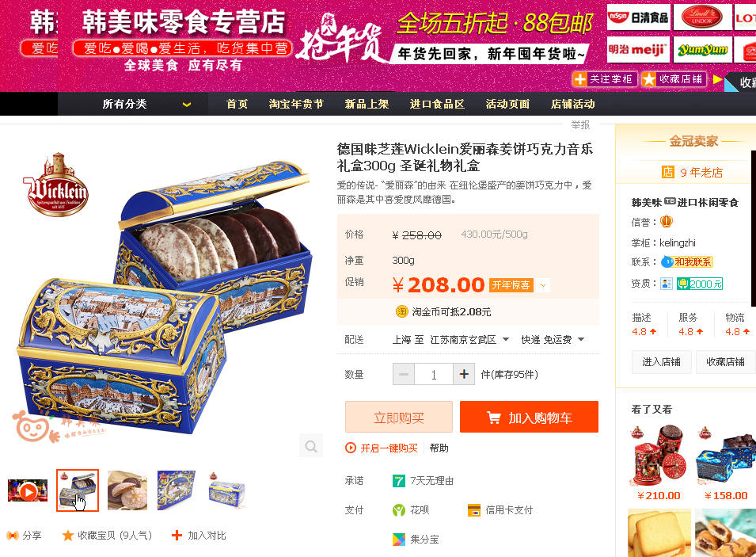Click the plus icon to 加入对比

(x=177, y=536)
